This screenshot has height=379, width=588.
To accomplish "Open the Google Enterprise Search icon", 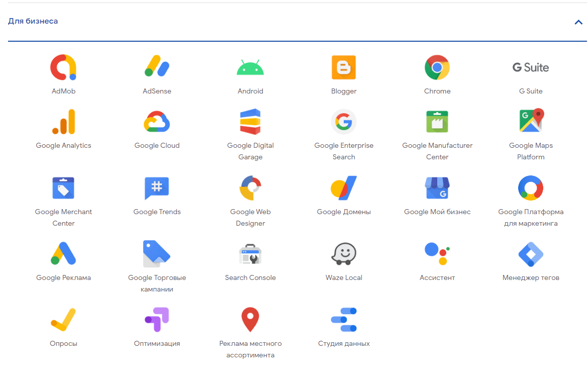I will pos(343,122).
